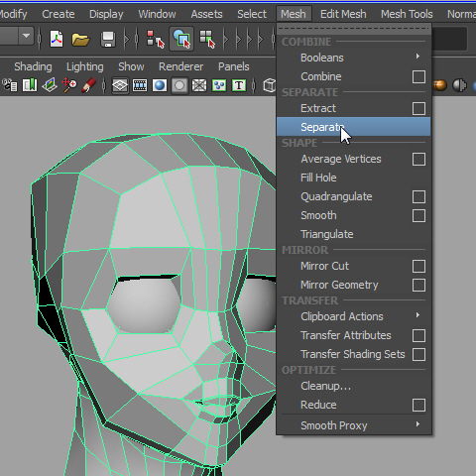Open the Shading panel menu
This screenshot has width=476, height=476.
(x=33, y=66)
